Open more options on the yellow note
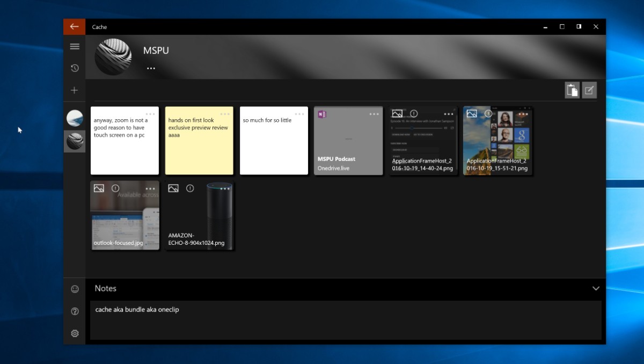This screenshot has width=644, height=364. pos(225,114)
